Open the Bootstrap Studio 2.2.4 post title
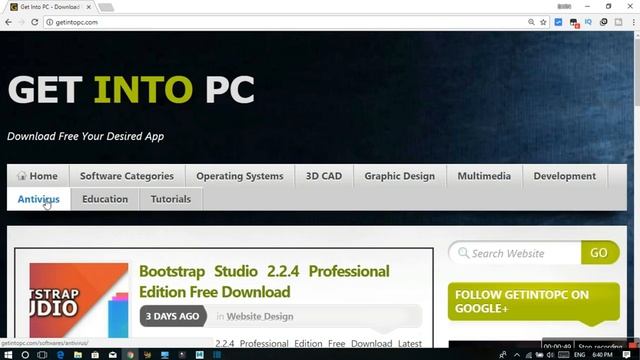Image resolution: width=640 pixels, height=360 pixels. pos(264,282)
